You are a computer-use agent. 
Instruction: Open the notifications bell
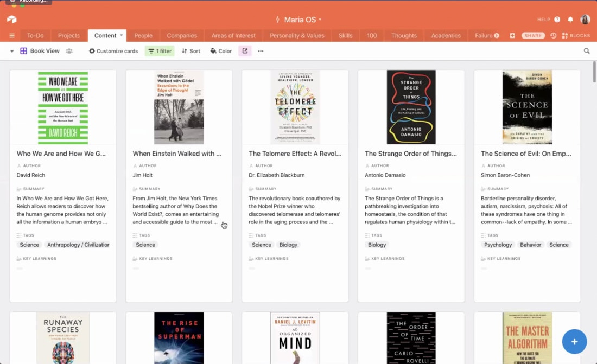[x=570, y=20]
